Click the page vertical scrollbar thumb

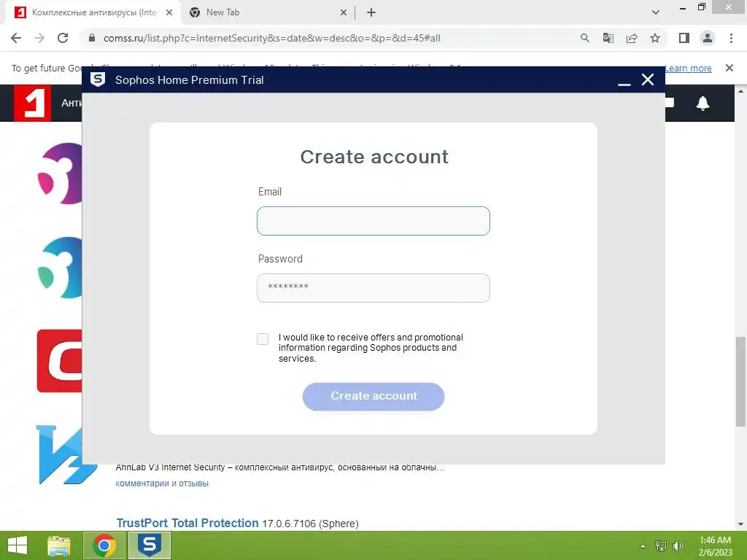tap(740, 381)
